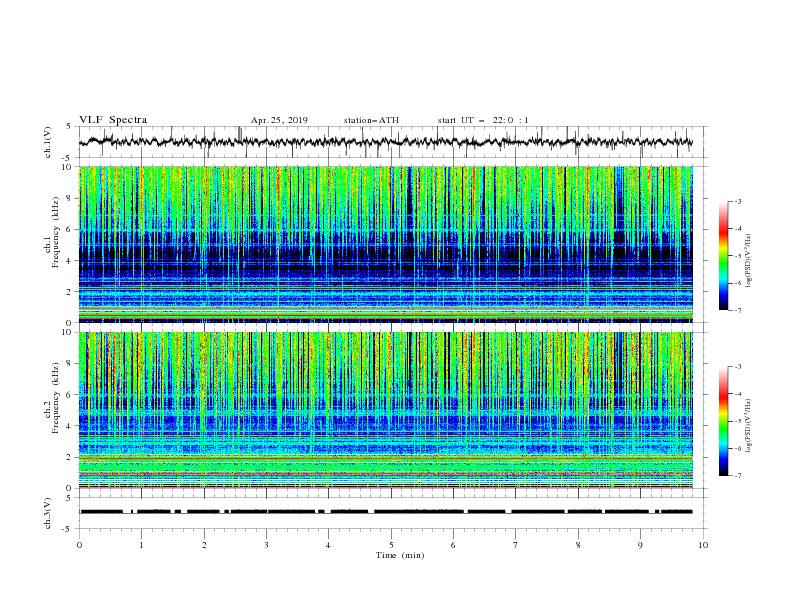The width and height of the screenshot is (792, 612).
Task: Click the ch.2 colorbar "log(PSD)(V²/Hz)" label
Action: [749, 426]
